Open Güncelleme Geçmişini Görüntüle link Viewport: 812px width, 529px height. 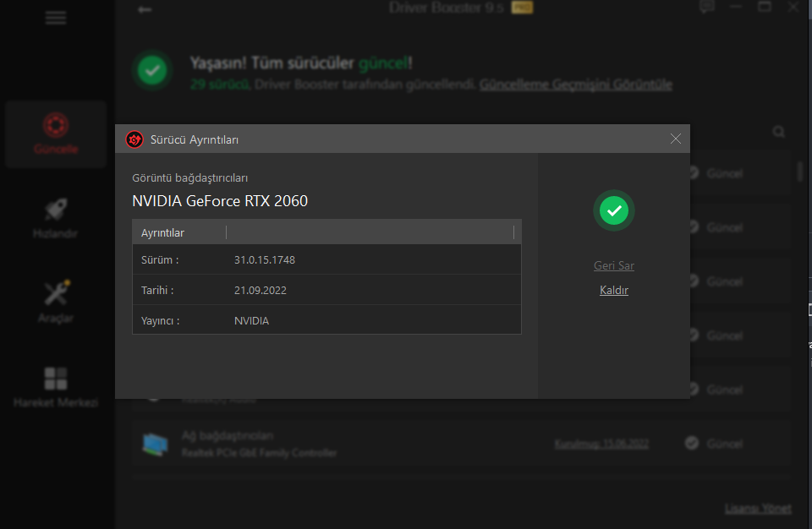[x=576, y=85]
